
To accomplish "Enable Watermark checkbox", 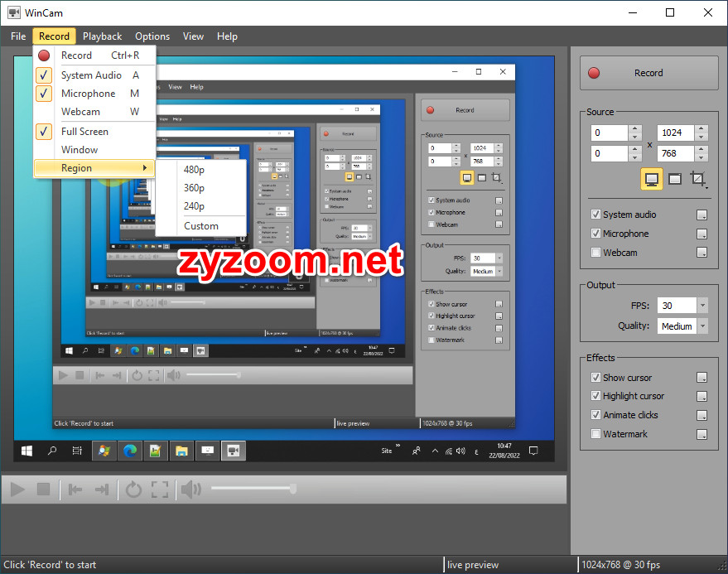I will [595, 434].
